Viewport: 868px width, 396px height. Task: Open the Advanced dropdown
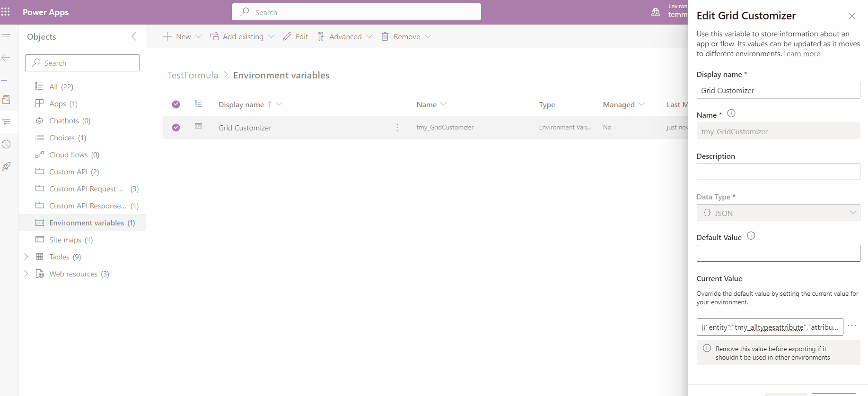[344, 36]
